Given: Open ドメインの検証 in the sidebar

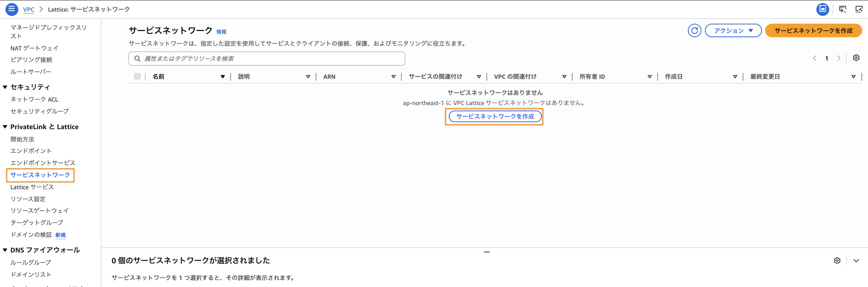Looking at the screenshot, I should pyautogui.click(x=31, y=235).
